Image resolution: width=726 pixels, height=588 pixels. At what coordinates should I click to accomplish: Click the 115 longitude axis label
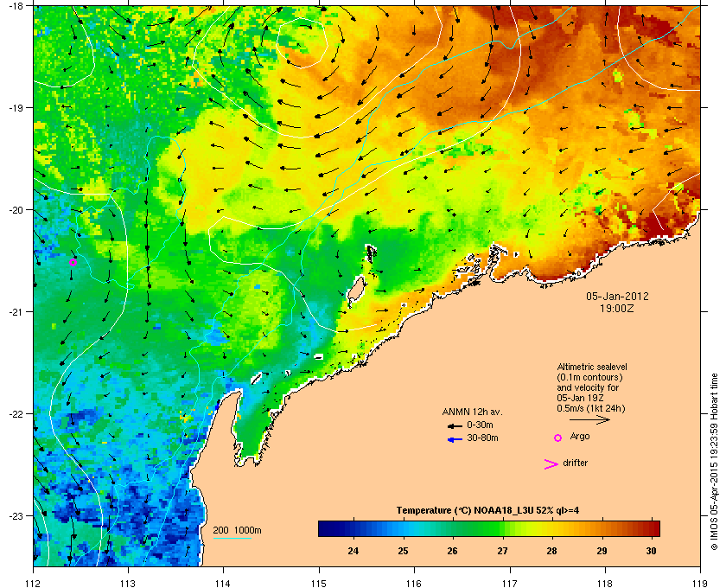click(x=319, y=583)
